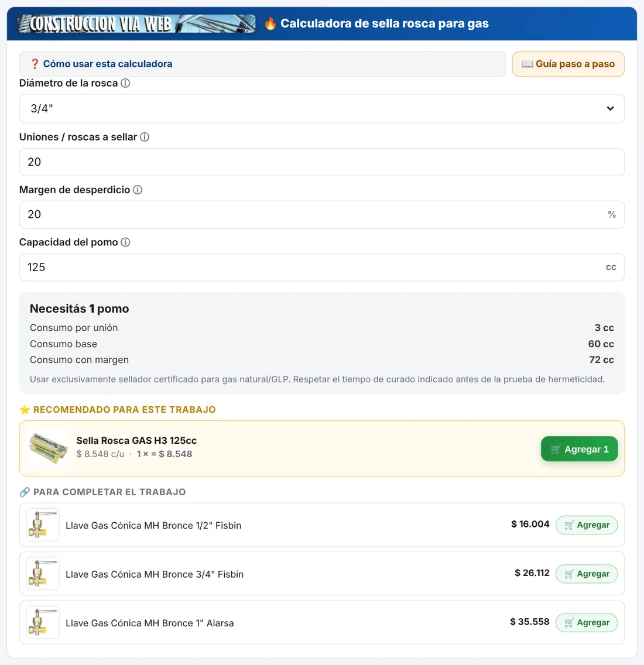The height and width of the screenshot is (665, 644).
Task: Click the Calculadora de sella rosca para gas title
Action: click(x=385, y=23)
